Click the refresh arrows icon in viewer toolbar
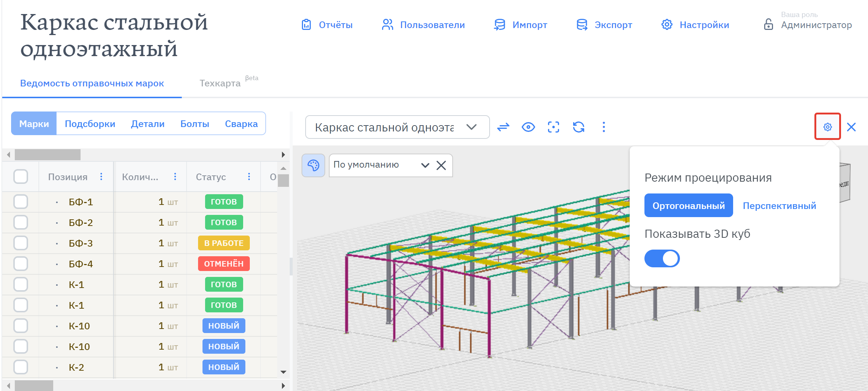This screenshot has width=868, height=391. 579,127
